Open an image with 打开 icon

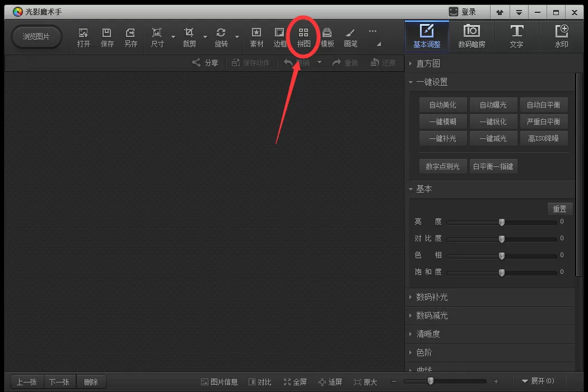point(83,38)
